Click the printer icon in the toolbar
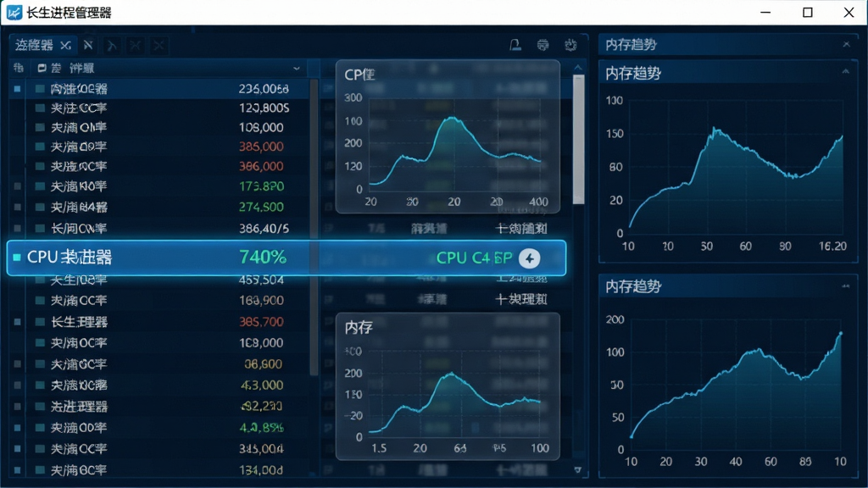 point(543,46)
